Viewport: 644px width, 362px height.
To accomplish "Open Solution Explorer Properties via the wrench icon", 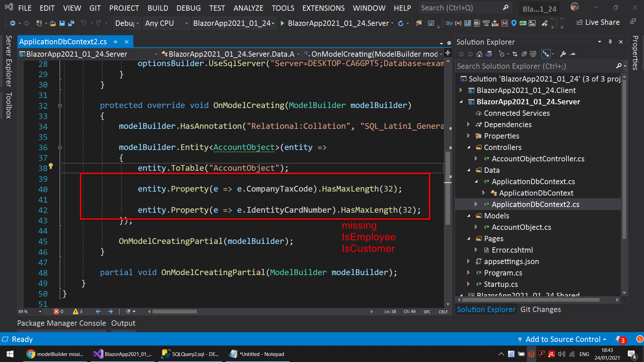I will coord(564,54).
